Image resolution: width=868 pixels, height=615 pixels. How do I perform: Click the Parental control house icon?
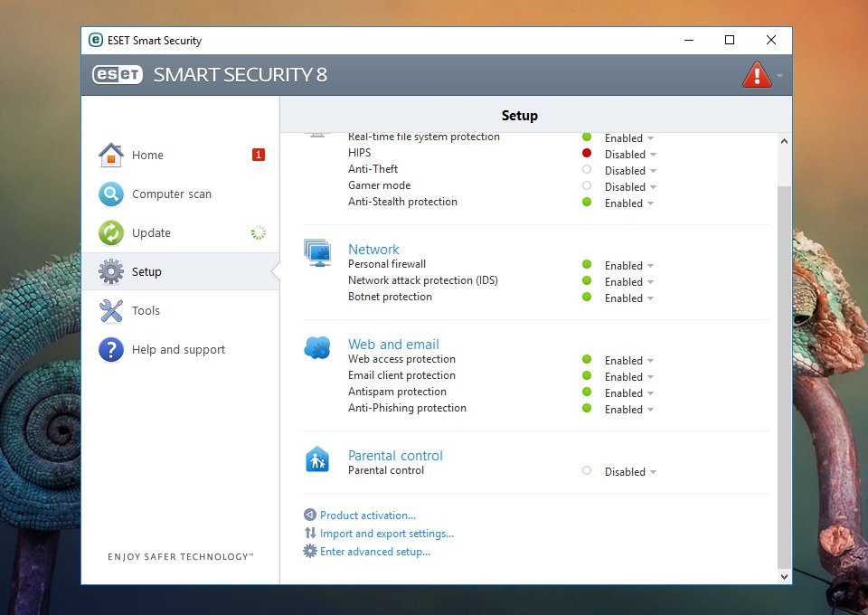[x=317, y=459]
